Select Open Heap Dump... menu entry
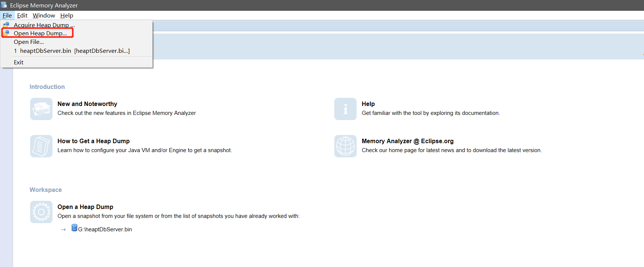The height and width of the screenshot is (267, 644). pyautogui.click(x=76, y=33)
